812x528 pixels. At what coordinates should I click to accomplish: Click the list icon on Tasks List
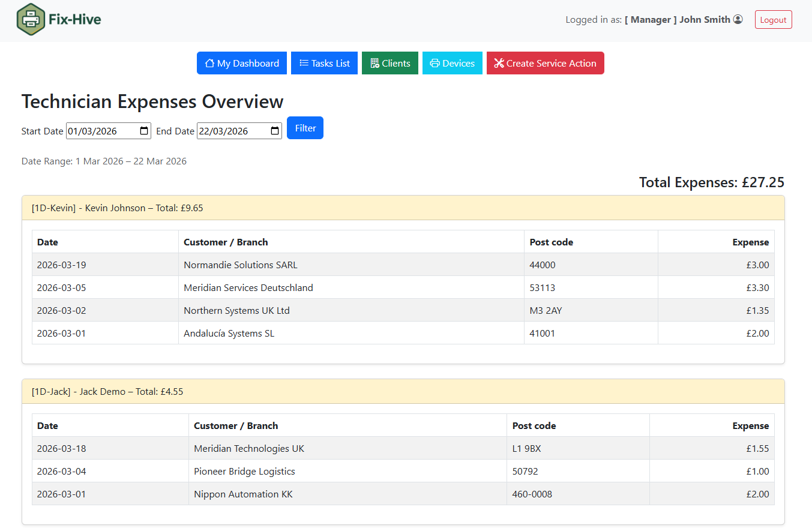[x=304, y=63]
